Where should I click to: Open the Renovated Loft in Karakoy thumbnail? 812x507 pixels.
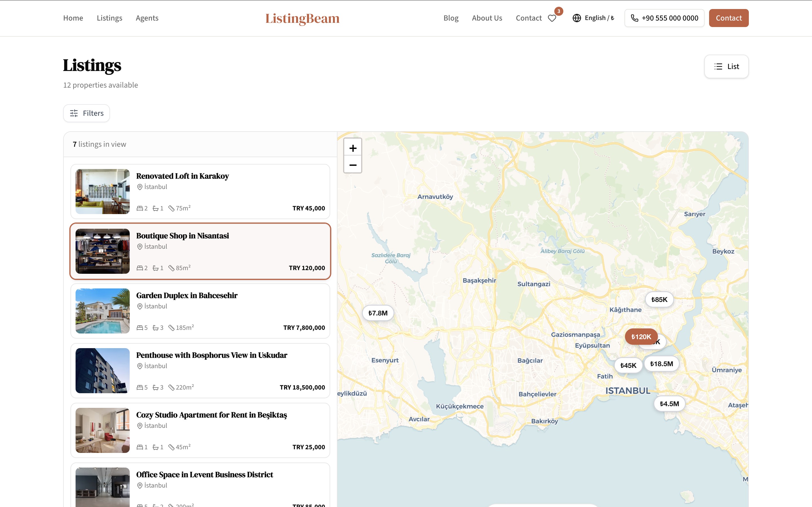click(102, 192)
